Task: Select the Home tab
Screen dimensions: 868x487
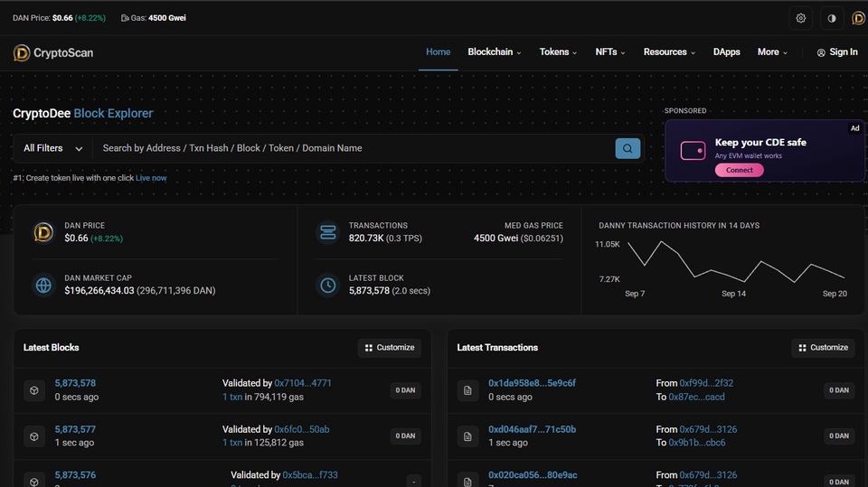Action: tap(438, 52)
